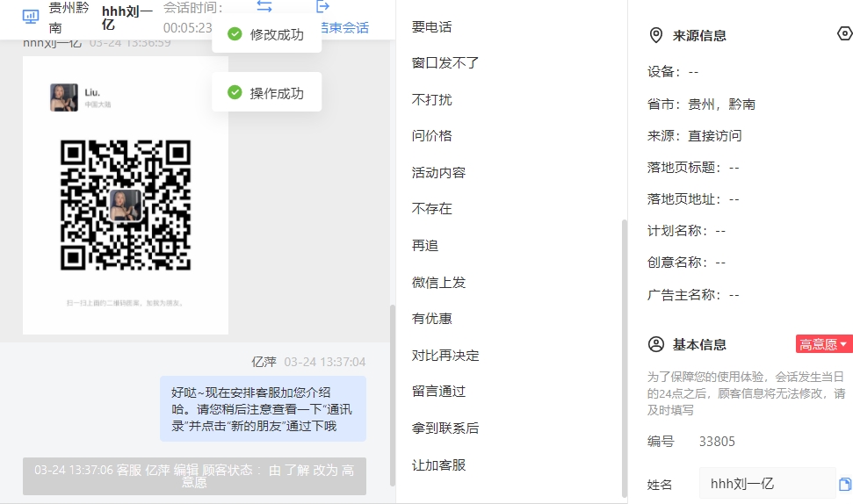Select quick reply 让加客服
853x504 pixels.
coord(438,465)
